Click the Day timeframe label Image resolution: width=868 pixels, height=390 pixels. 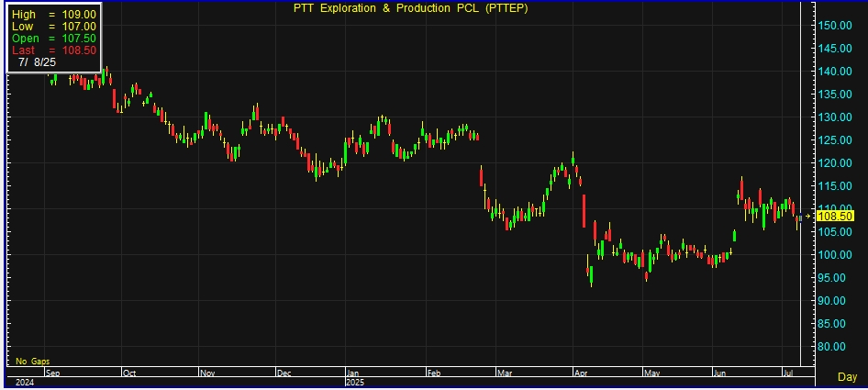coord(847,377)
